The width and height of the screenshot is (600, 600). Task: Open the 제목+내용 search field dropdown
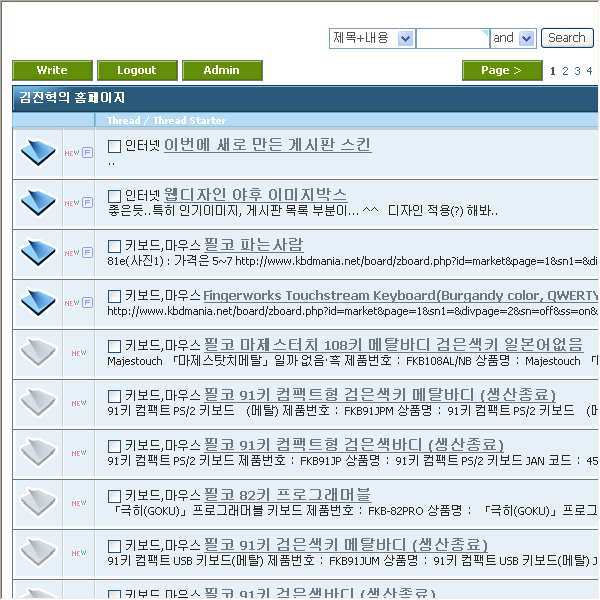pyautogui.click(x=405, y=38)
